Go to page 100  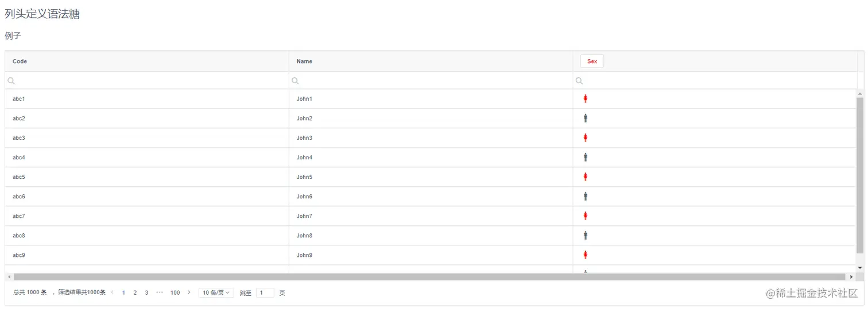coord(175,292)
